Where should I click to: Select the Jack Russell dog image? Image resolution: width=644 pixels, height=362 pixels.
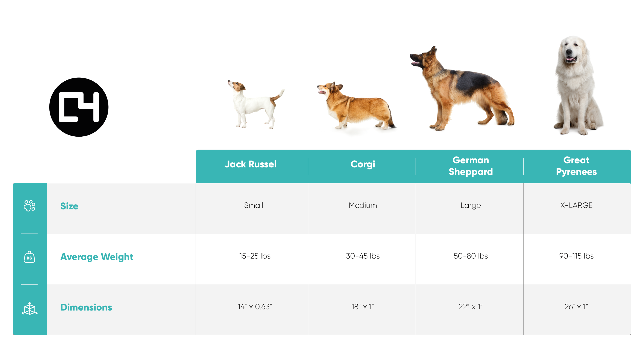(x=256, y=104)
